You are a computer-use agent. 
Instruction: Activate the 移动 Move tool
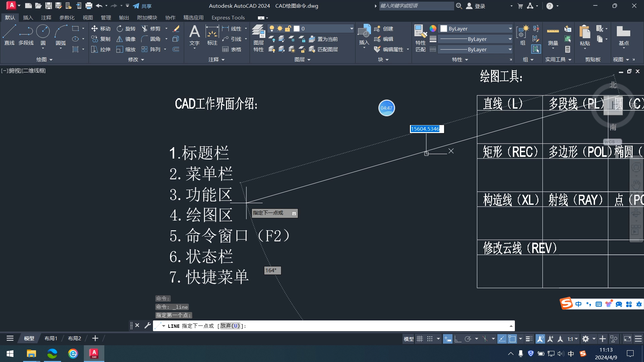100,28
